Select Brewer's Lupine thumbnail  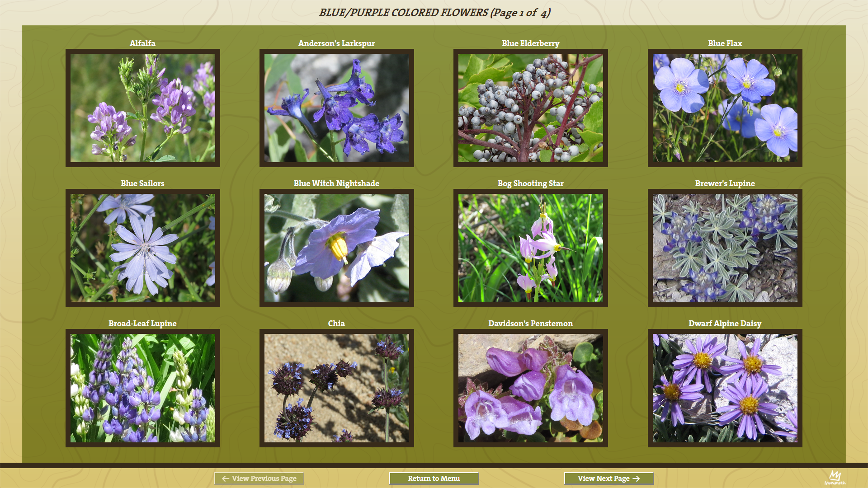coord(725,248)
